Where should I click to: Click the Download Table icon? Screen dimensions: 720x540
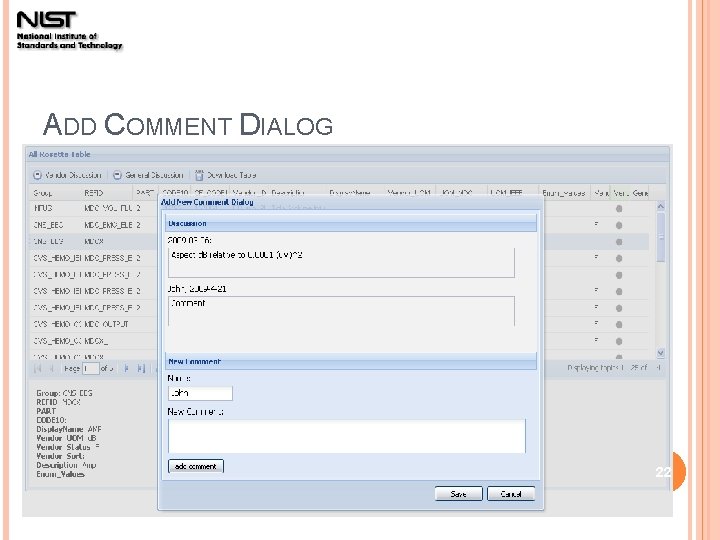(x=199, y=175)
